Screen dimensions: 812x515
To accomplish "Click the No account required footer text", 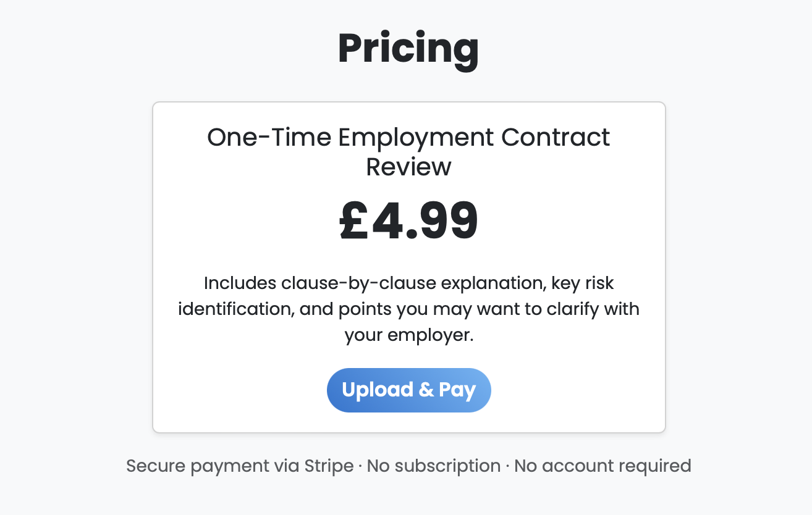I will 603,466.
